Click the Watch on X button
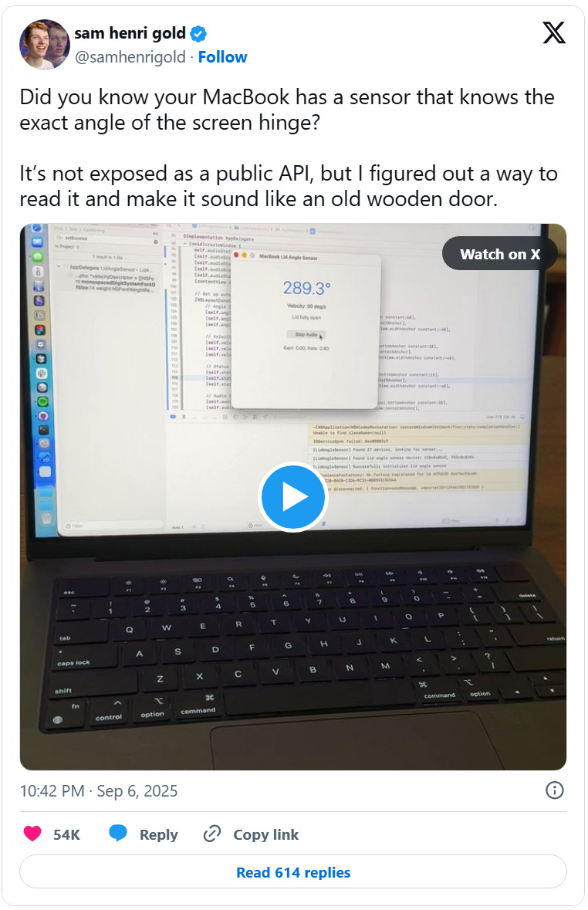This screenshot has height=910, width=588. click(x=500, y=254)
